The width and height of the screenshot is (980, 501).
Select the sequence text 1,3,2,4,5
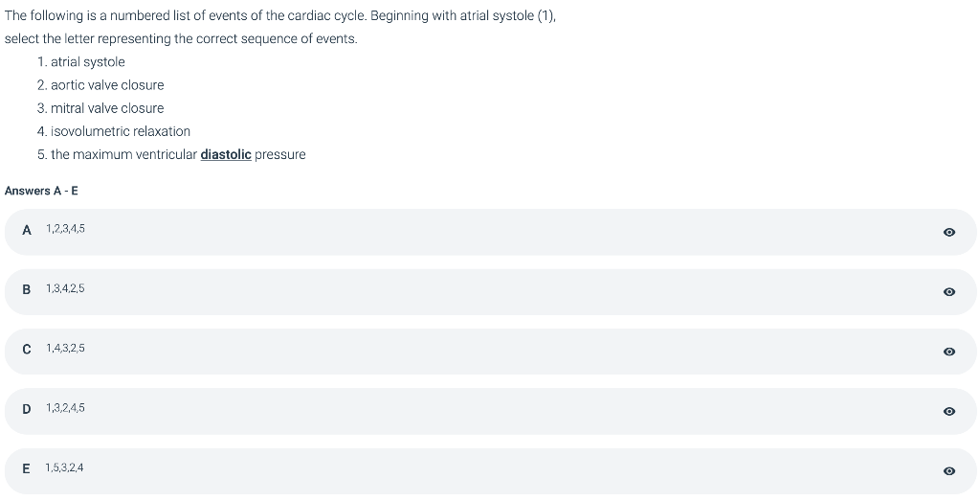pyautogui.click(x=65, y=408)
